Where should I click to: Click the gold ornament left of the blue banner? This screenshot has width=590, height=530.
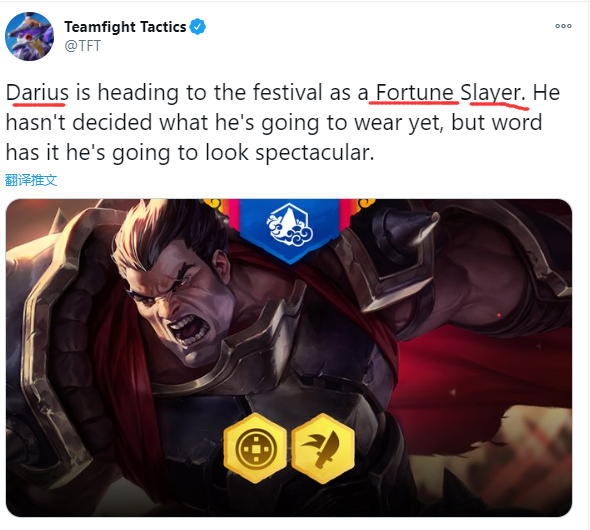pos(213,203)
